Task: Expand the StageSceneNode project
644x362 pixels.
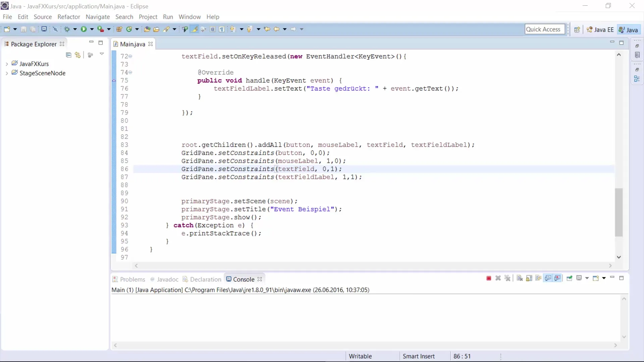Action: [x=7, y=73]
